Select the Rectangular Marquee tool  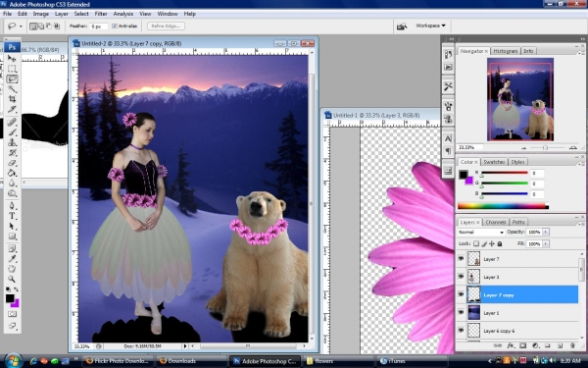coord(12,69)
